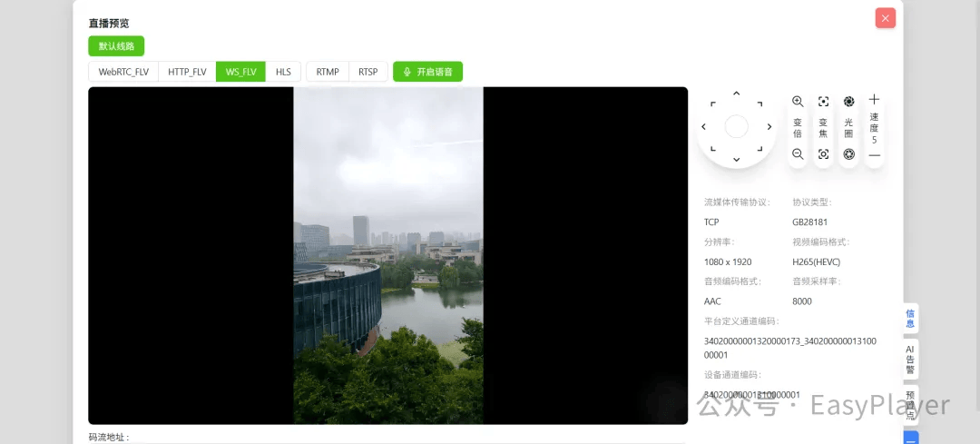Viewport: 980px width, 444px height.
Task: Move camera diagonally down-right on PTZ wheel
Action: coord(759,150)
